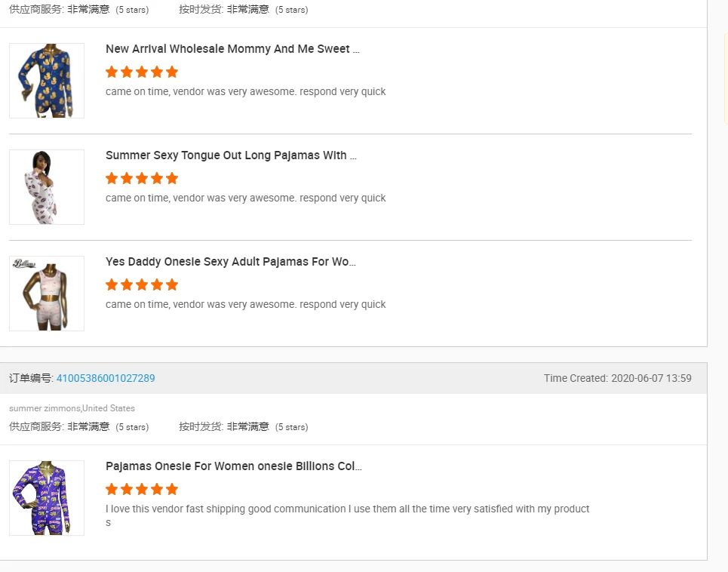Click the star rating under Yes Daddy Onesie
Image resolution: width=728 pixels, height=572 pixels.
[x=142, y=285]
